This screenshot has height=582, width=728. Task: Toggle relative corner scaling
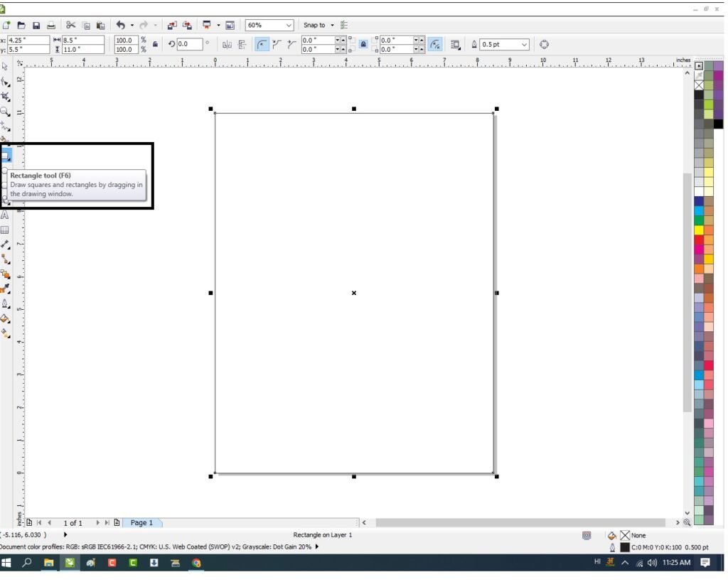[435, 45]
